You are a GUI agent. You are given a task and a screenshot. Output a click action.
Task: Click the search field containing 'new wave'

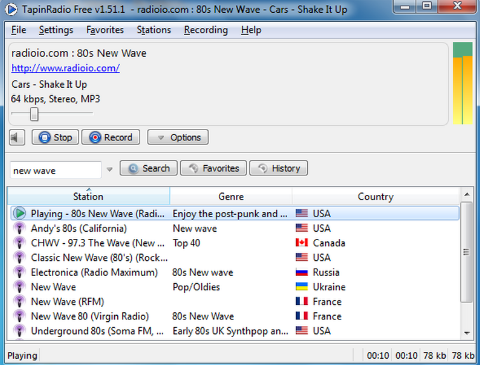point(56,170)
